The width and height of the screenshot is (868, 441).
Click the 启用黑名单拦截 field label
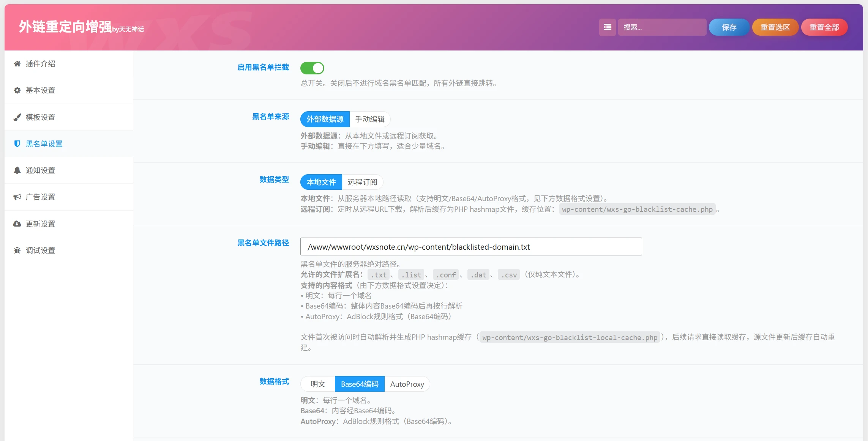click(x=263, y=67)
